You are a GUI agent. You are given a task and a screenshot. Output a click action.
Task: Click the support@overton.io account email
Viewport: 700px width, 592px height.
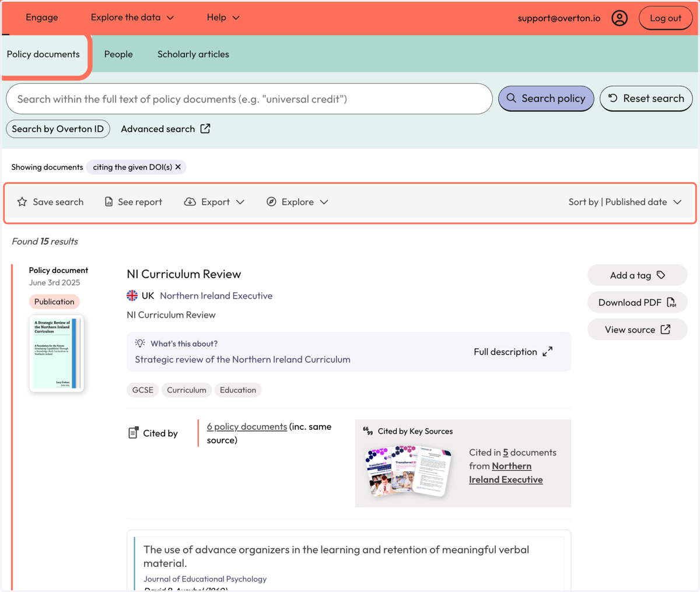click(559, 18)
